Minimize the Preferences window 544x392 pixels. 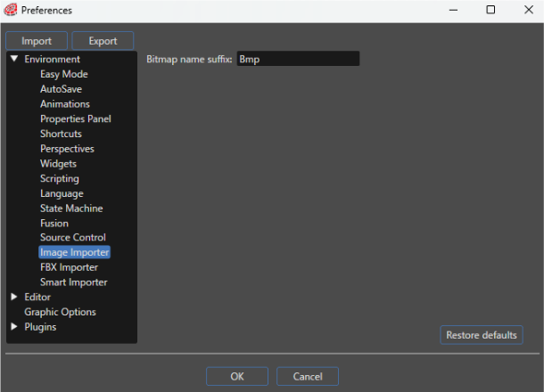click(x=453, y=10)
